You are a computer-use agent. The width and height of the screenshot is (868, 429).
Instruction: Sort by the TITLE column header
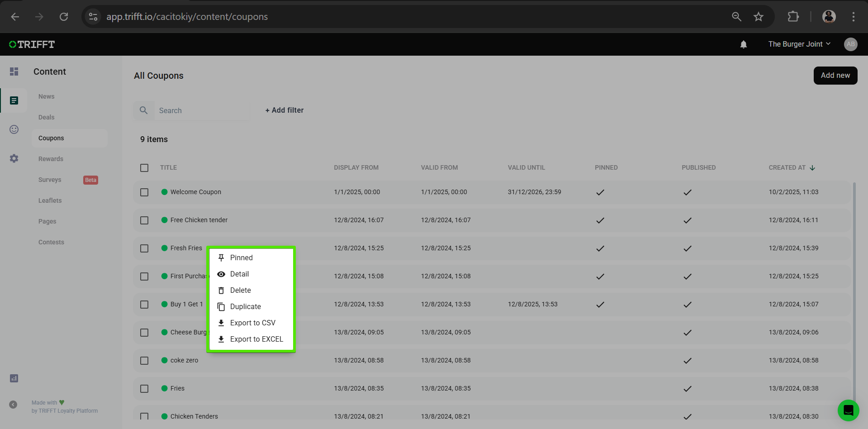[168, 168]
